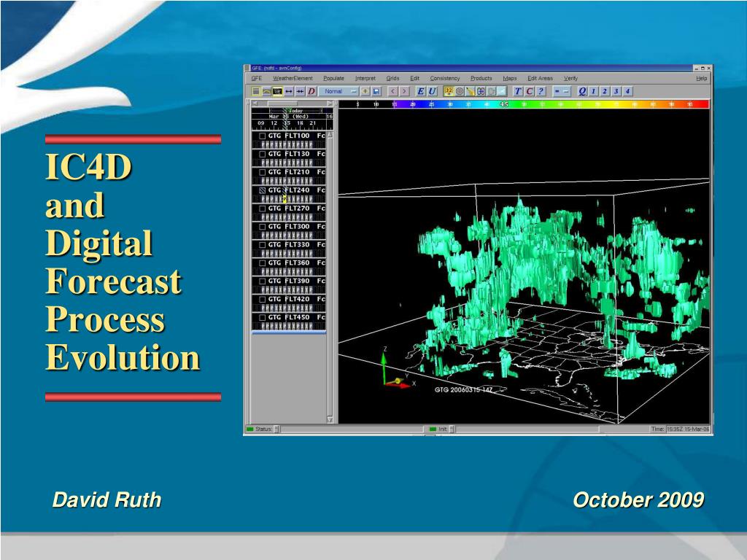
Task: Open the Verify menu
Action: [x=570, y=78]
